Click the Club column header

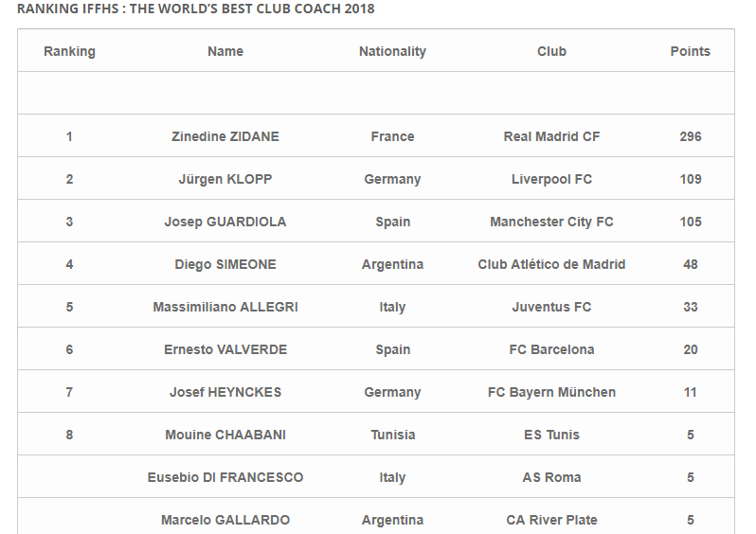(x=551, y=51)
